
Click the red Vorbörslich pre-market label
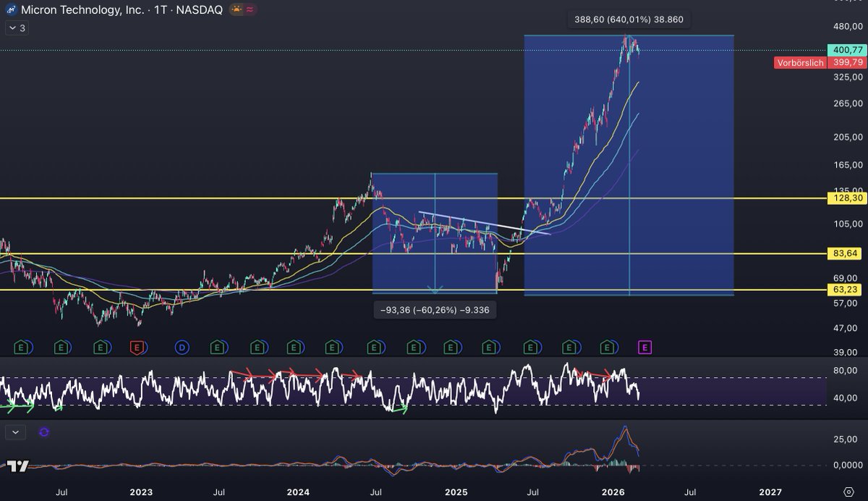pos(800,63)
